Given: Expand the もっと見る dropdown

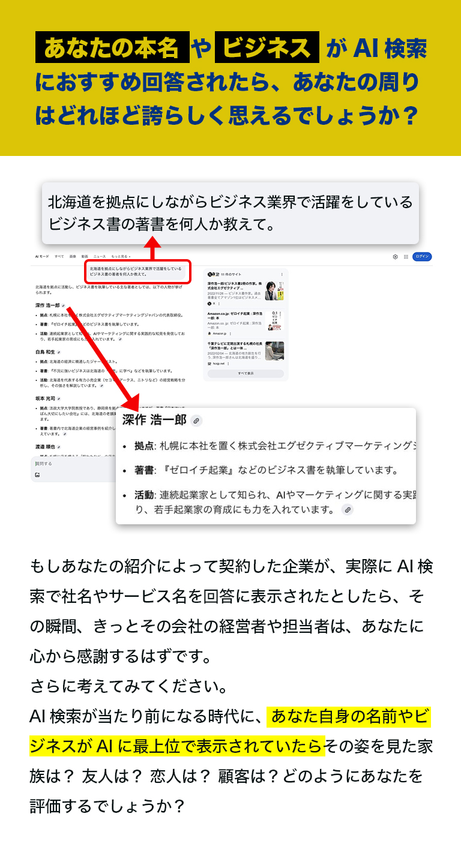Looking at the screenshot, I should click(121, 256).
